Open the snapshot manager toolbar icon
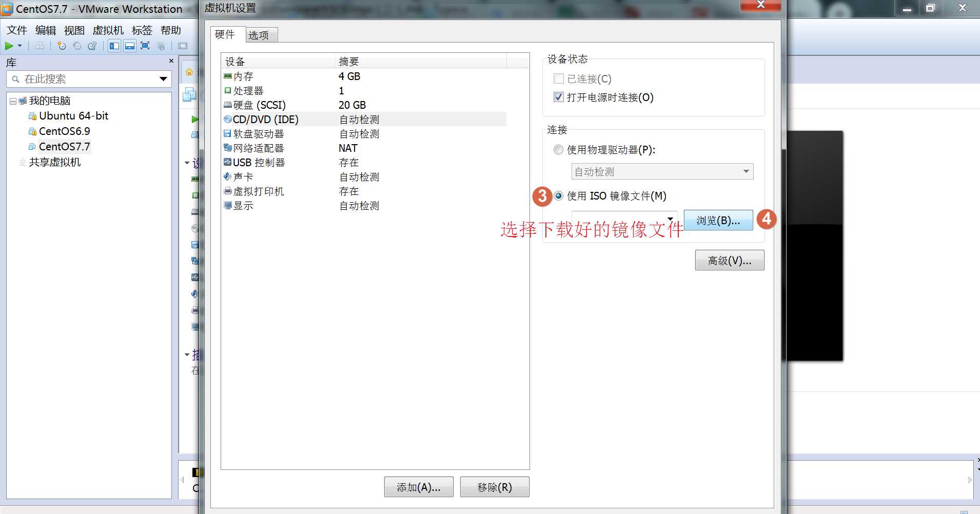Screen dimensions: 980x514 click(92, 46)
